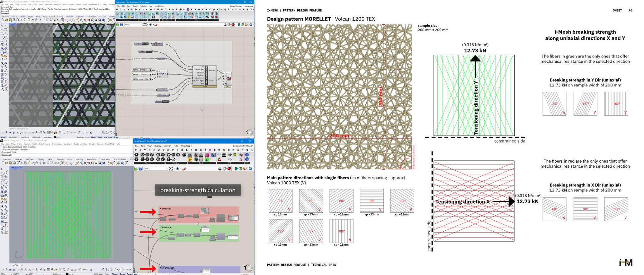This screenshot has width=644, height=275.
Task: Toggle Grid Snap in the top Rhino status bar
Action: pos(80,137)
